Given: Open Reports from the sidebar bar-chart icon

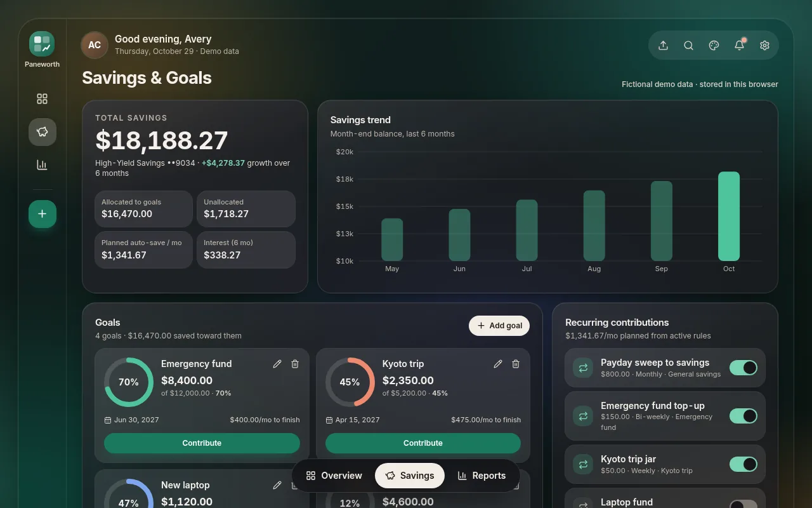Looking at the screenshot, I should [x=42, y=165].
